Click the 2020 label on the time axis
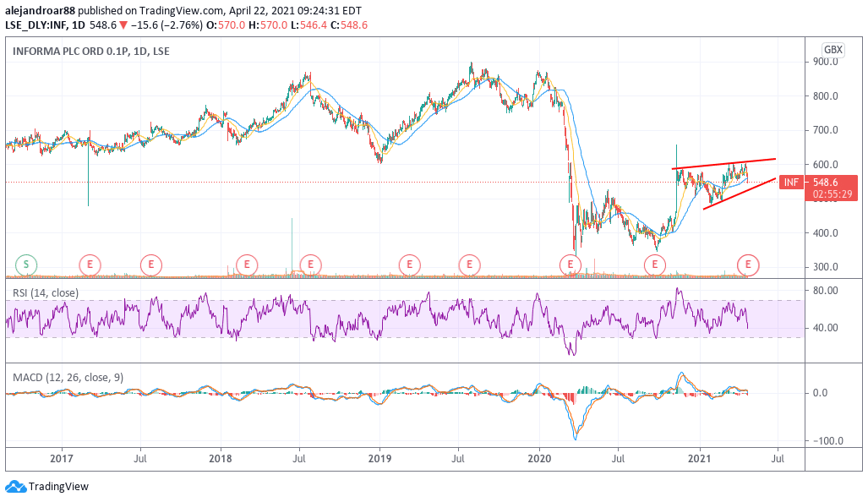The width and height of the screenshot is (868, 502). [539, 459]
